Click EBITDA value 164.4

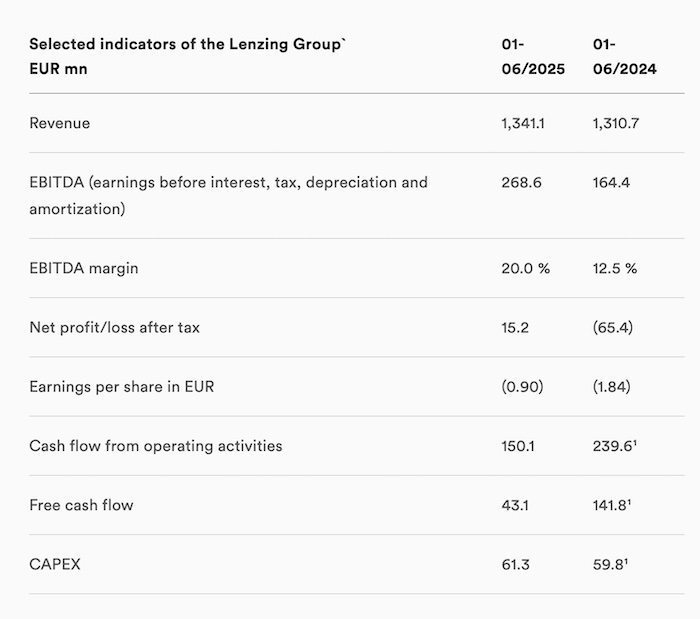611,183
